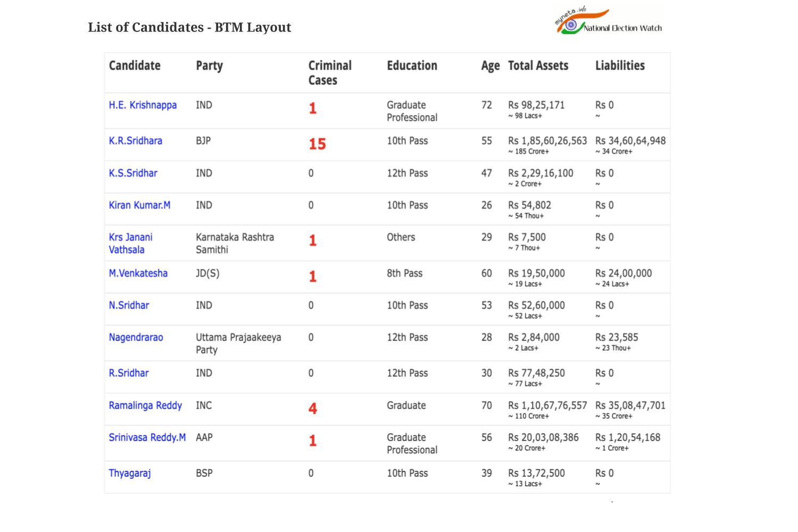Viewport: 798px width, 532px height.
Task: Click the AAP party cell
Action: point(204,437)
